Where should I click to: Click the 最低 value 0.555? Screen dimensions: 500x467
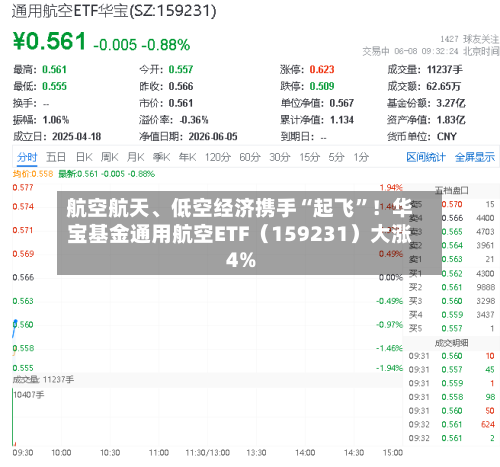(54, 86)
